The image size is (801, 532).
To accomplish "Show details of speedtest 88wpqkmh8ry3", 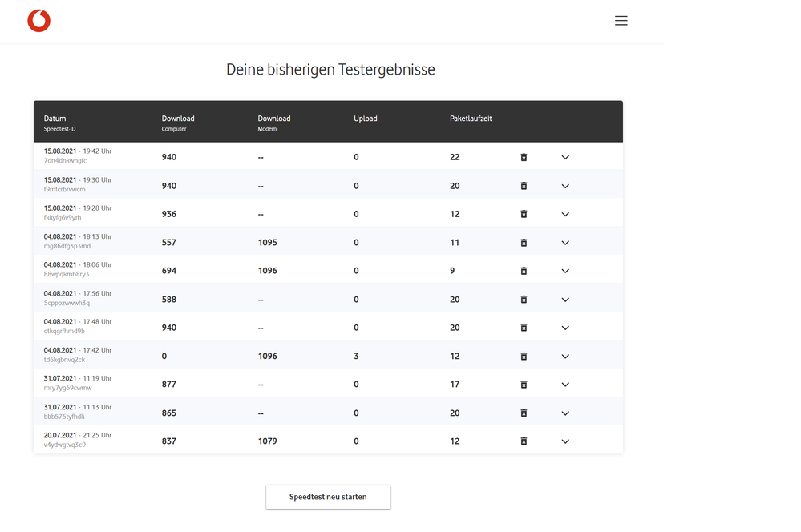I will coord(565,271).
